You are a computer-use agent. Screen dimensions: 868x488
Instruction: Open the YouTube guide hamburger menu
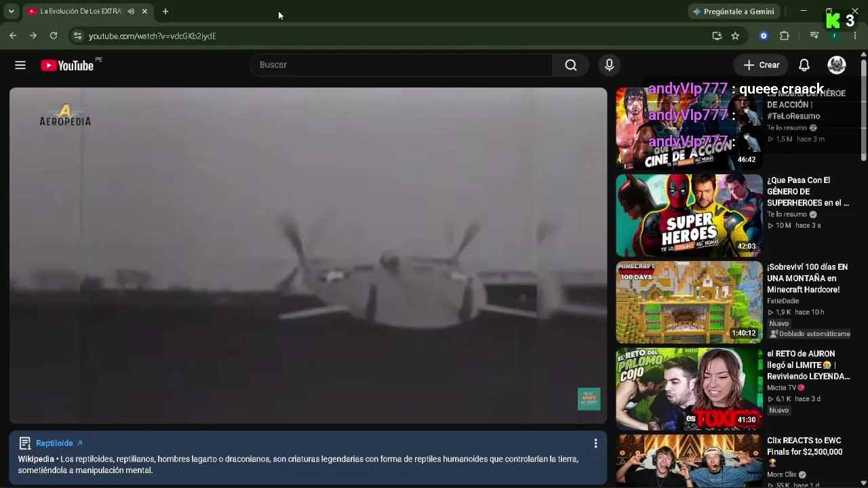coord(20,65)
